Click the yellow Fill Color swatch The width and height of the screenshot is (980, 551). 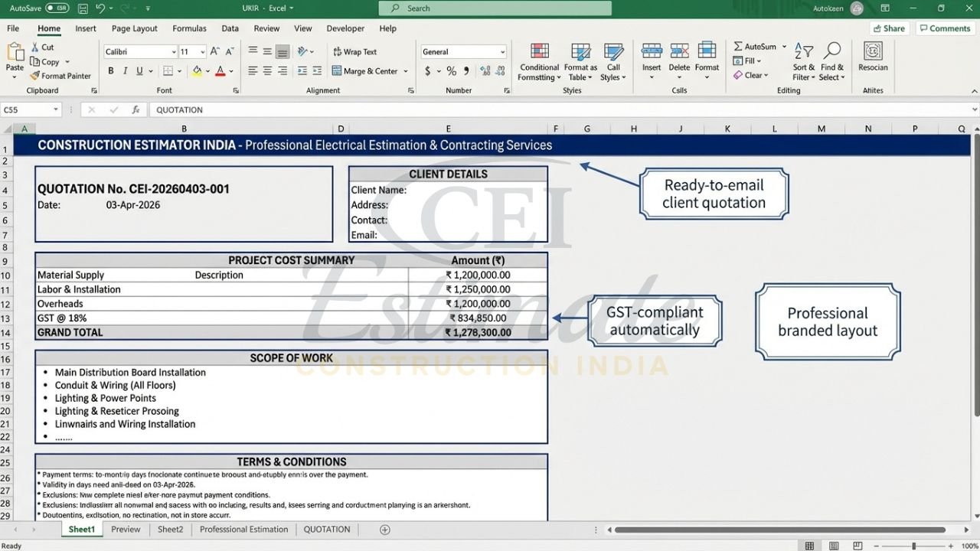197,71
